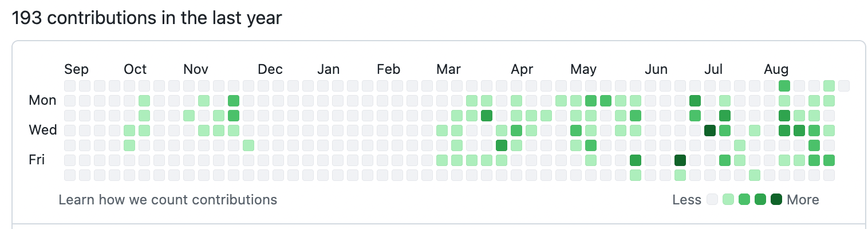868x229 pixels.
Task: Click the Oct month label
Action: (x=135, y=70)
